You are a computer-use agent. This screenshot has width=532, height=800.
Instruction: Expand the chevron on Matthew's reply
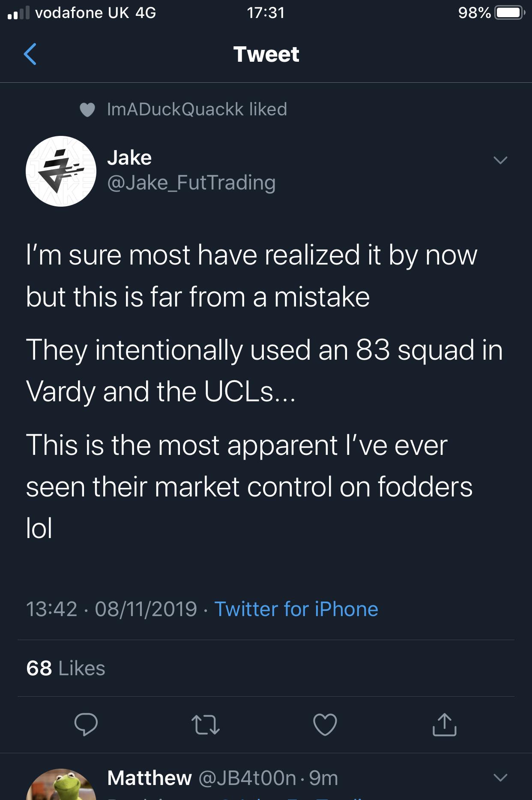(500, 777)
